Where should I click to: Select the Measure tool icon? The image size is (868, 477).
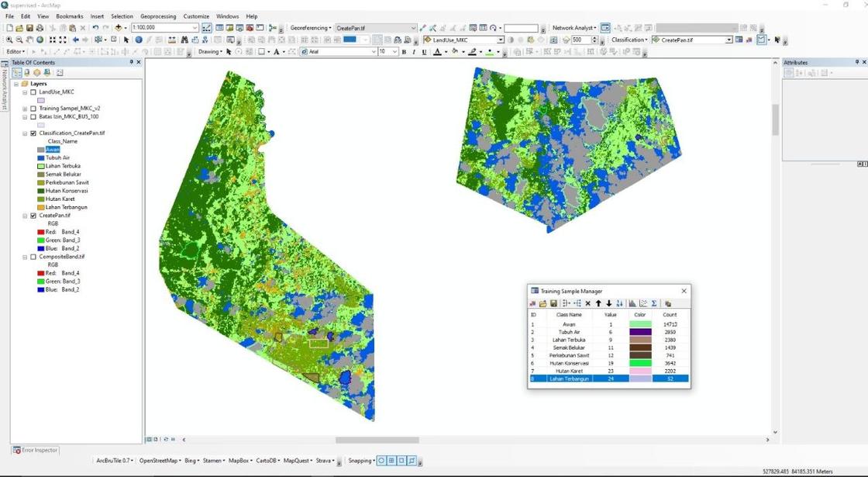171,40
